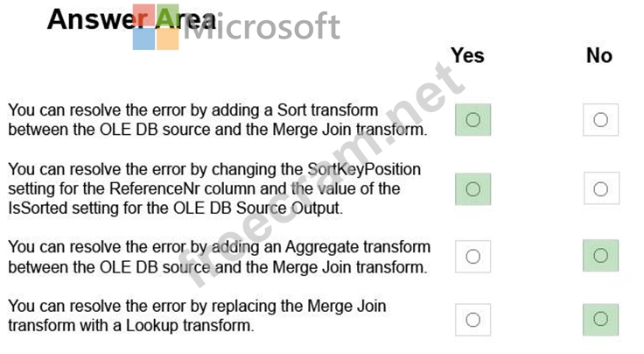Click the SortKeyPosition statement text
This screenshot has height=354, width=644.
pos(214,188)
